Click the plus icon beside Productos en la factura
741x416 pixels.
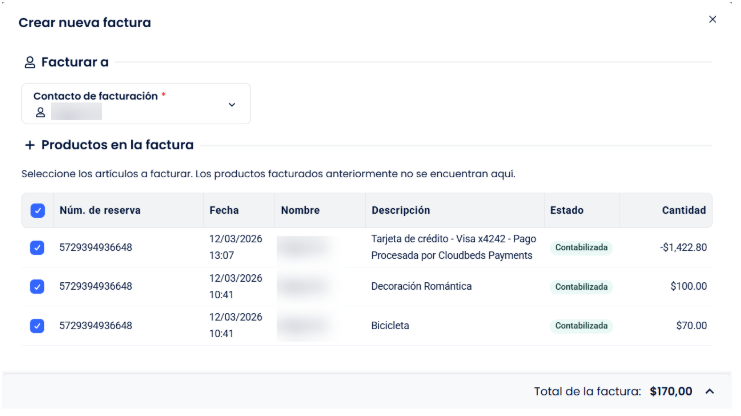click(x=29, y=145)
